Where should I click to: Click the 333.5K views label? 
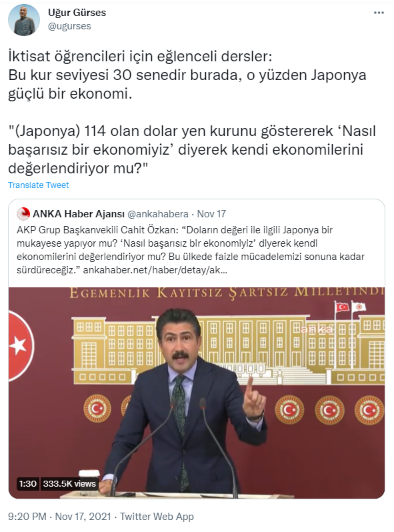pyautogui.click(x=69, y=483)
